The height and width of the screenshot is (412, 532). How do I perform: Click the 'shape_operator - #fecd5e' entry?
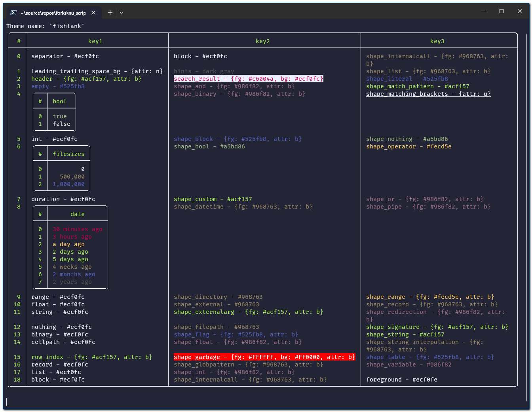409,146
